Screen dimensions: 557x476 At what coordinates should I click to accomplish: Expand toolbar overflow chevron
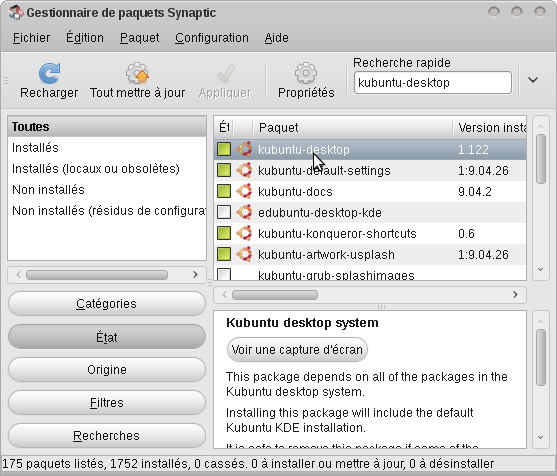click(533, 80)
